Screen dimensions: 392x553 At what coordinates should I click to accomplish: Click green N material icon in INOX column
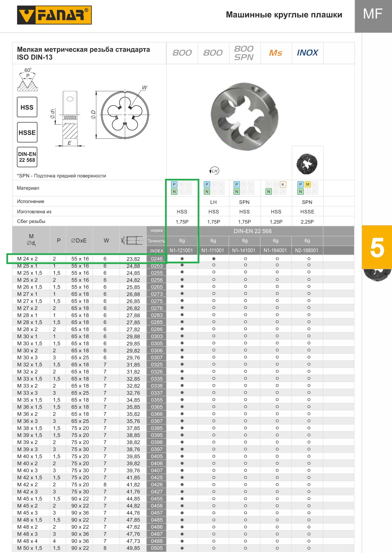pyautogui.click(x=300, y=191)
